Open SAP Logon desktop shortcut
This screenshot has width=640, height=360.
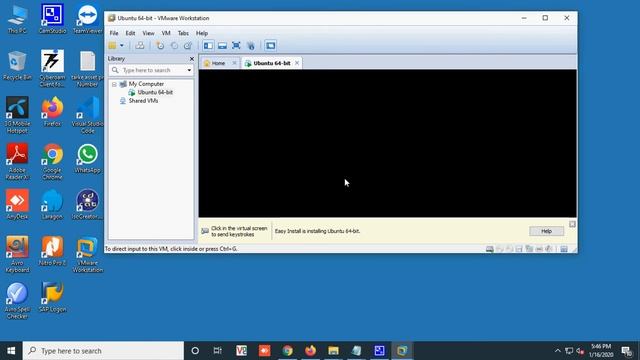(x=52, y=298)
